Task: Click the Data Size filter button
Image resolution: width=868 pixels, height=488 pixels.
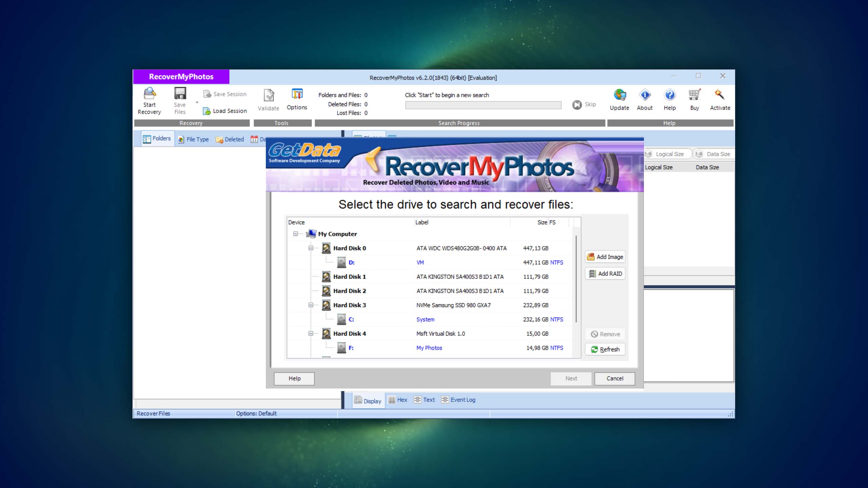Action: point(713,154)
